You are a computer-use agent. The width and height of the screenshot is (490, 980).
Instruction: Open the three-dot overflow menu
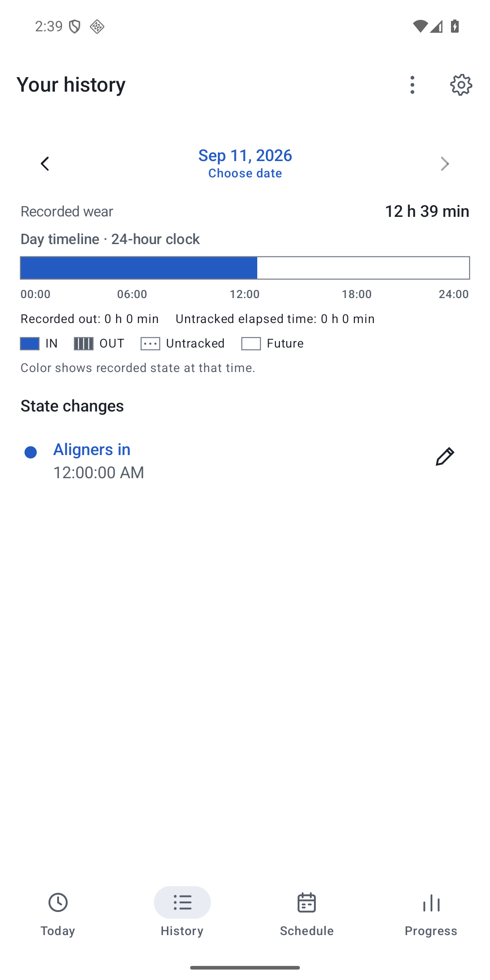[412, 85]
